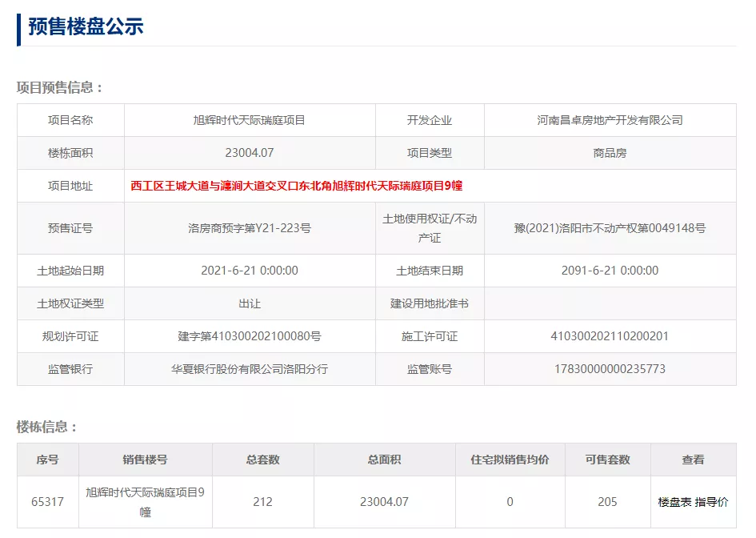This screenshot has width=756, height=538.
Task: Click the 可售套数 column header
Action: pyautogui.click(x=607, y=460)
